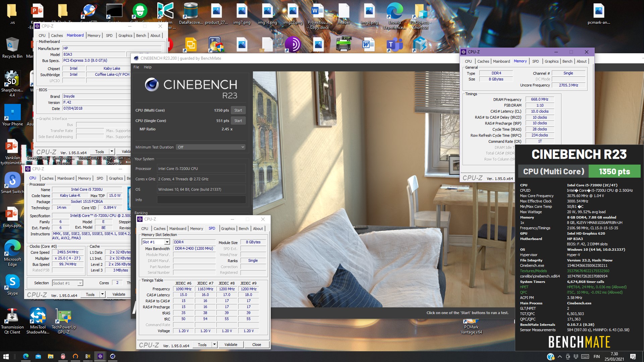Open the Slot #1 memory slot dropdown
Viewport: 644px width, 362px height.
(156, 242)
